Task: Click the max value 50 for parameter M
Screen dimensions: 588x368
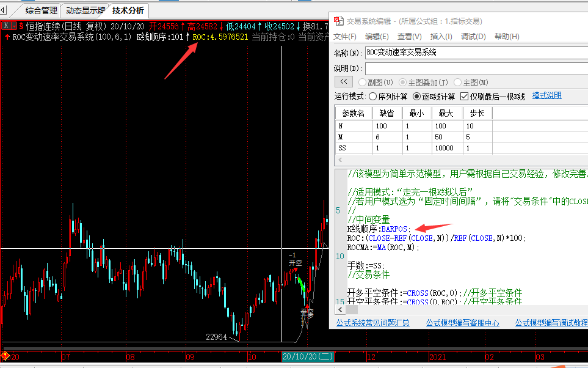Action: (447, 137)
